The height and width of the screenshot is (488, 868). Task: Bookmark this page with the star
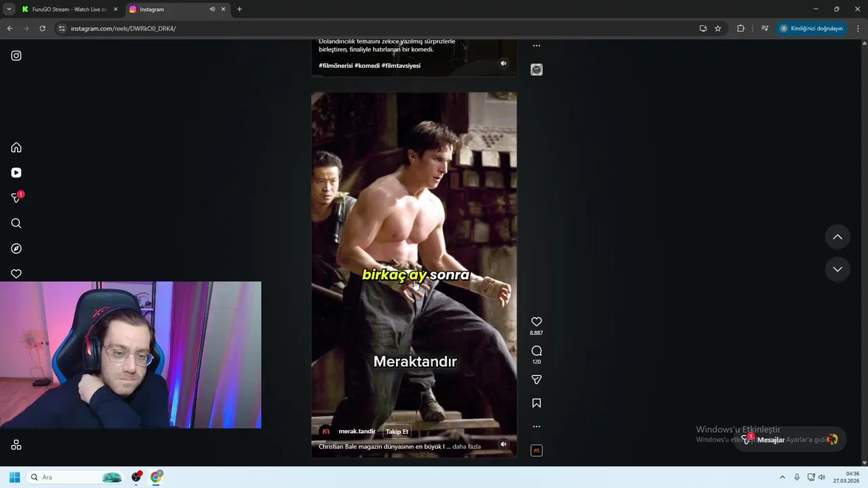[718, 28]
